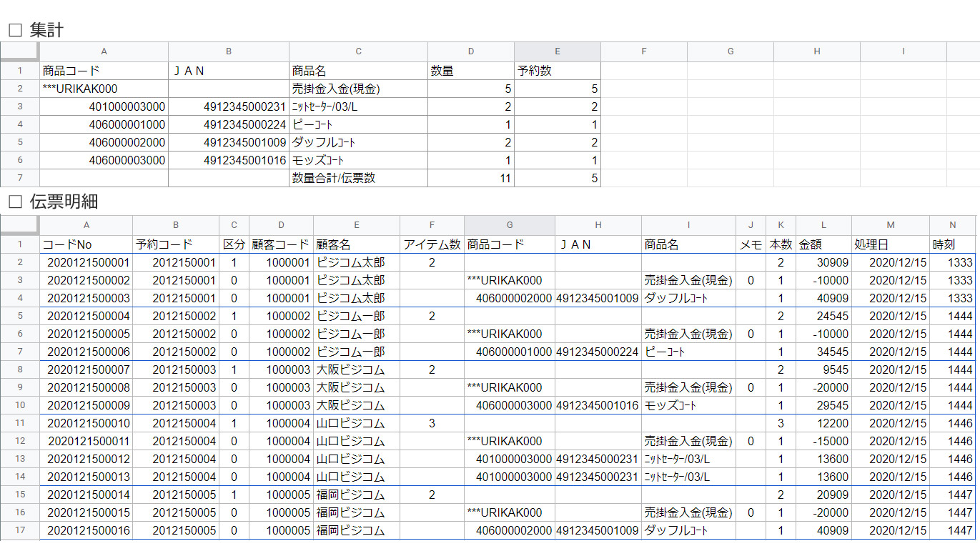Select the 数量合計/伝票数 cell
The image size is (980, 556).
click(x=358, y=178)
